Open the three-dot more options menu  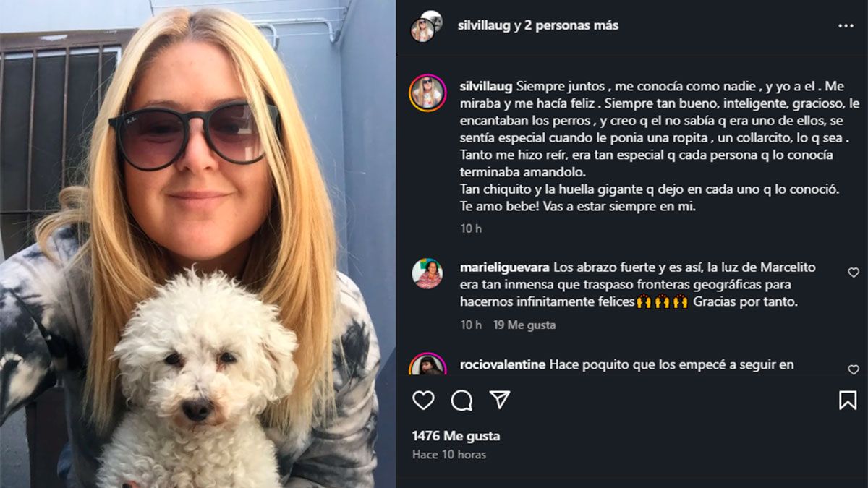pyautogui.click(x=846, y=25)
